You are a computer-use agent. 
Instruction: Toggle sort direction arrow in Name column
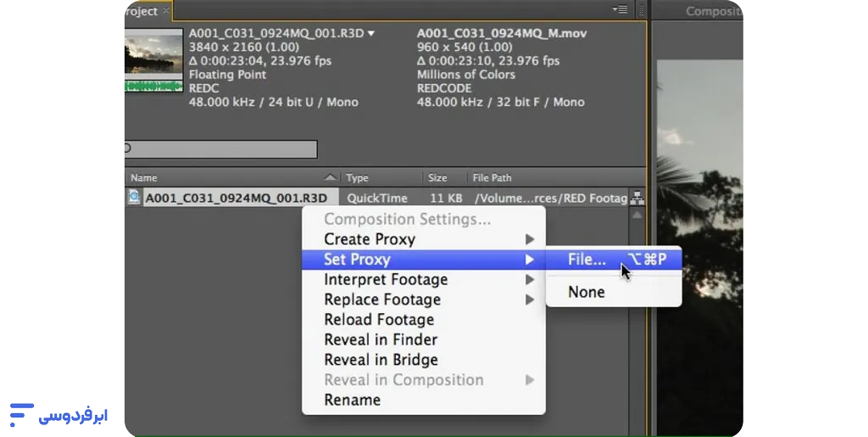point(330,177)
